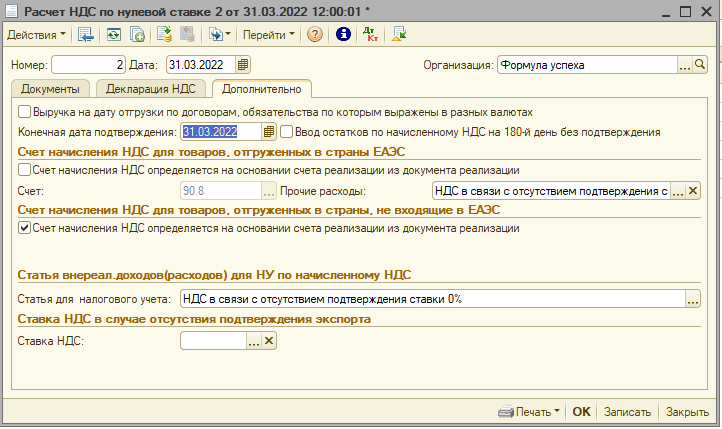Viewport: 722px width, 429px height.
Task: Open calendar for Конечная дата подтверждения
Action: 268,131
